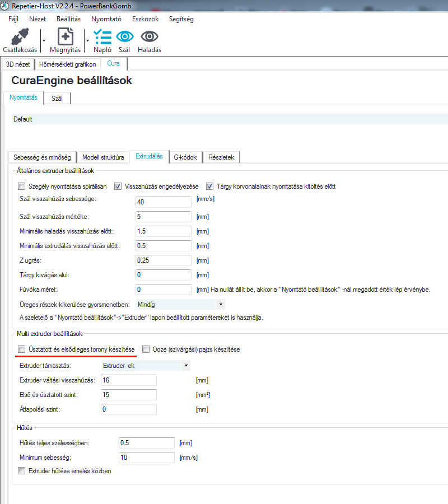Click the note starting with 'A szeletelő a'

141,318
